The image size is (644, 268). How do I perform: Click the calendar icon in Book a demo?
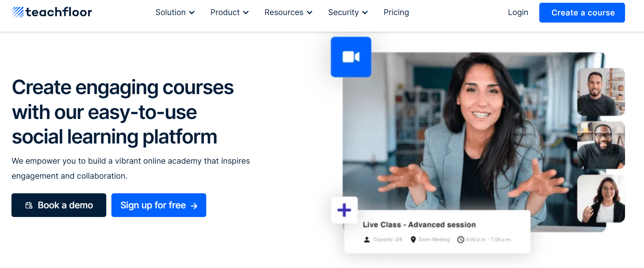point(29,205)
